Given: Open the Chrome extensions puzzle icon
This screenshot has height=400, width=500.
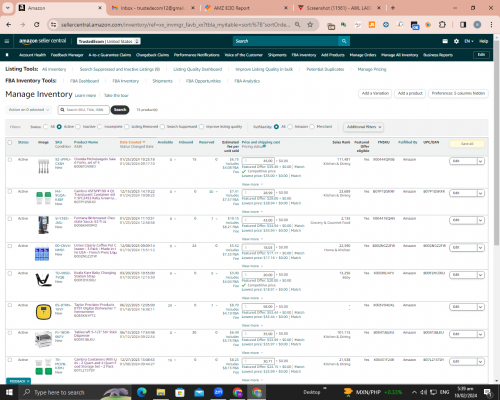Looking at the screenshot, I should pos(442,25).
